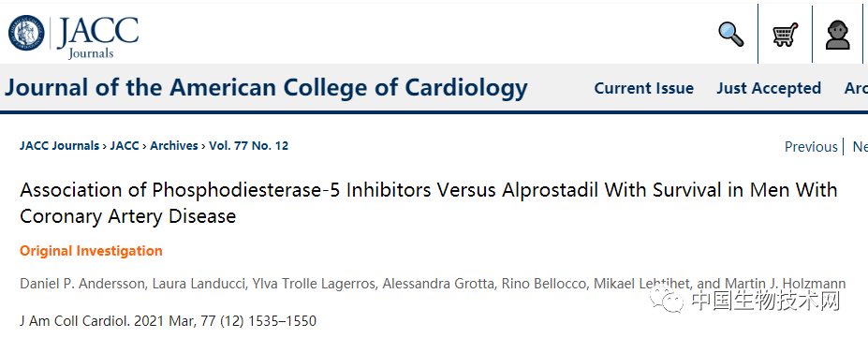The height and width of the screenshot is (338, 868).
Task: Go to JACC Journals breadcrumb link
Action: [x=59, y=146]
